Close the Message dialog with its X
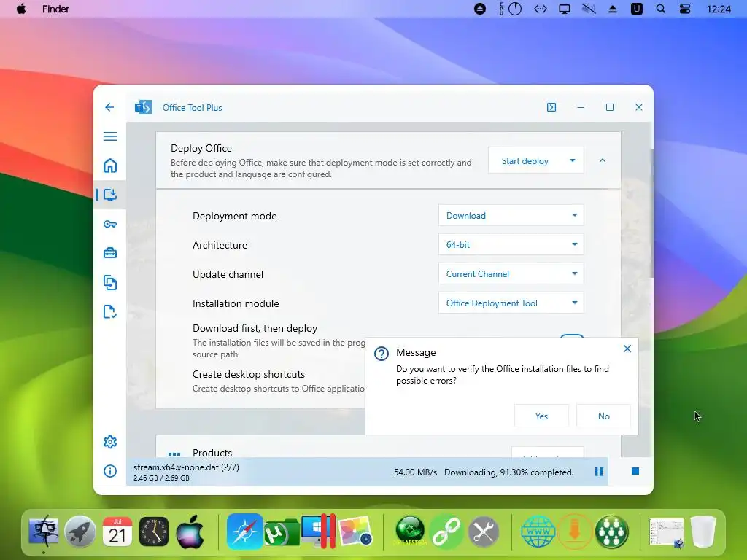 627,349
